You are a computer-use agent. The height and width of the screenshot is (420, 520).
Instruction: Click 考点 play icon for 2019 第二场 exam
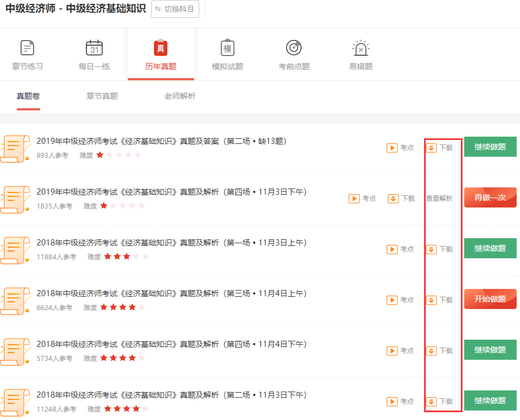pos(392,148)
